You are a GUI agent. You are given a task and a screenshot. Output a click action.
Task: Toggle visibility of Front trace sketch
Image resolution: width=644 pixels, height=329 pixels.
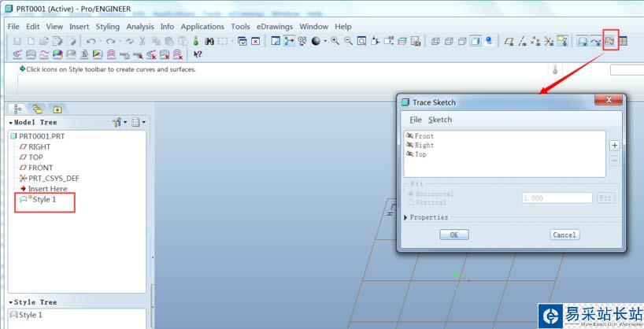(409, 136)
